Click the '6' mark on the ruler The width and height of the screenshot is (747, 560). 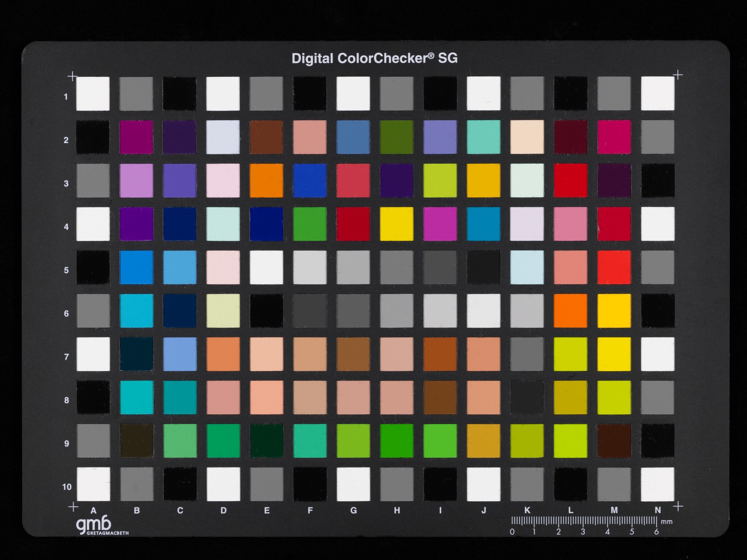click(656, 532)
